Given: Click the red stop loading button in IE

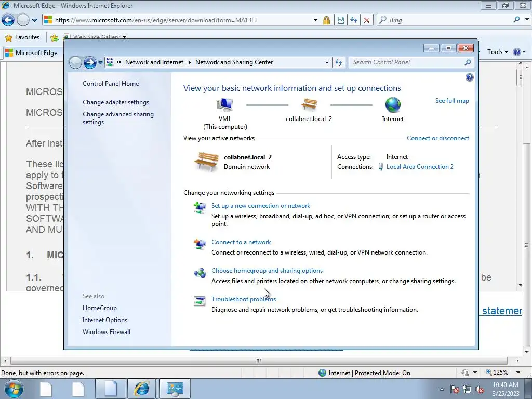Looking at the screenshot, I should pos(367,20).
